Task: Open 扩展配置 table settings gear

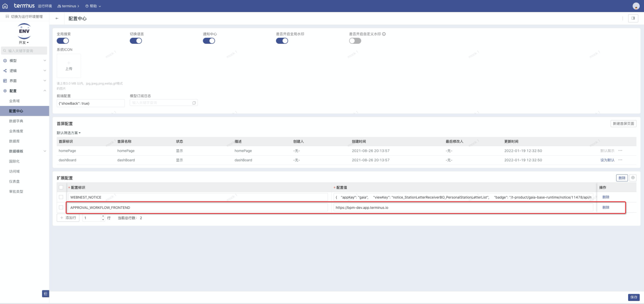Action: point(633,178)
